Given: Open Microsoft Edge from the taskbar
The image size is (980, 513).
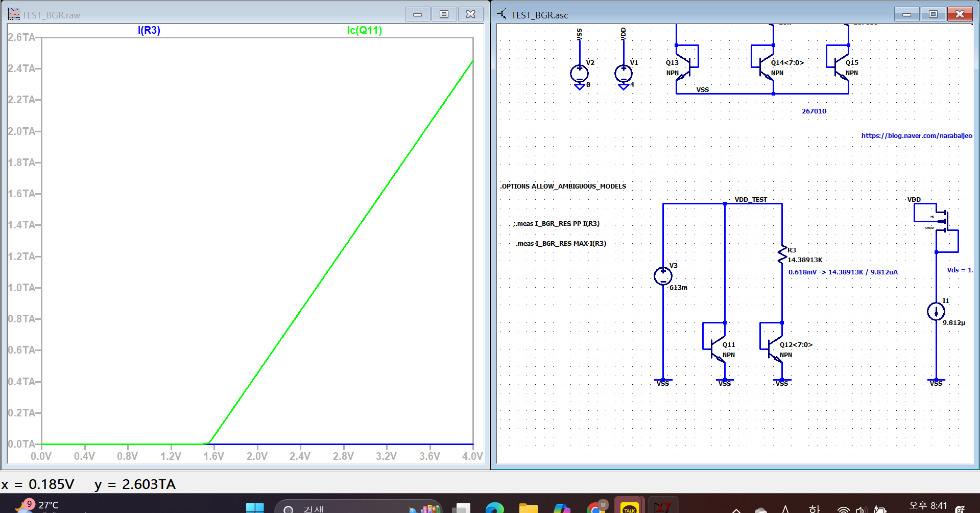Looking at the screenshot, I should [494, 507].
